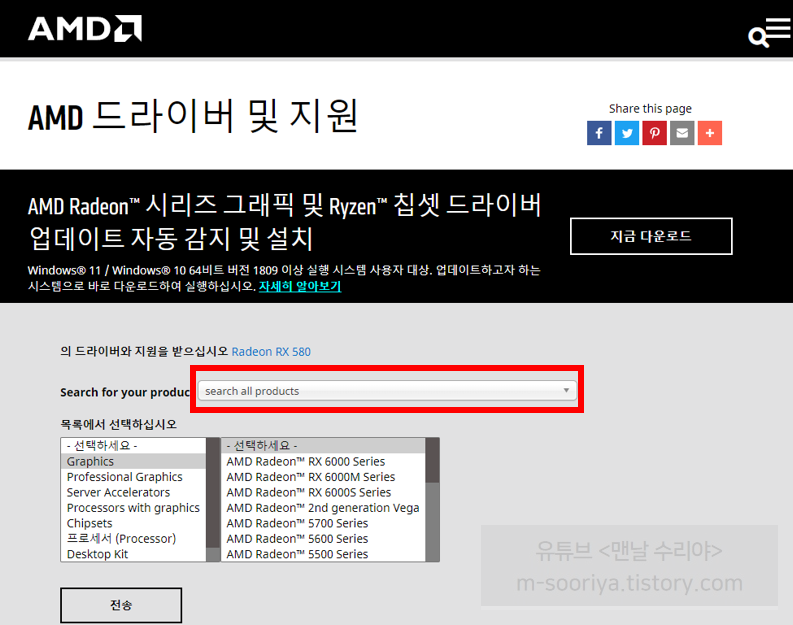
Task: Click the 전송 submit button
Action: [121, 605]
